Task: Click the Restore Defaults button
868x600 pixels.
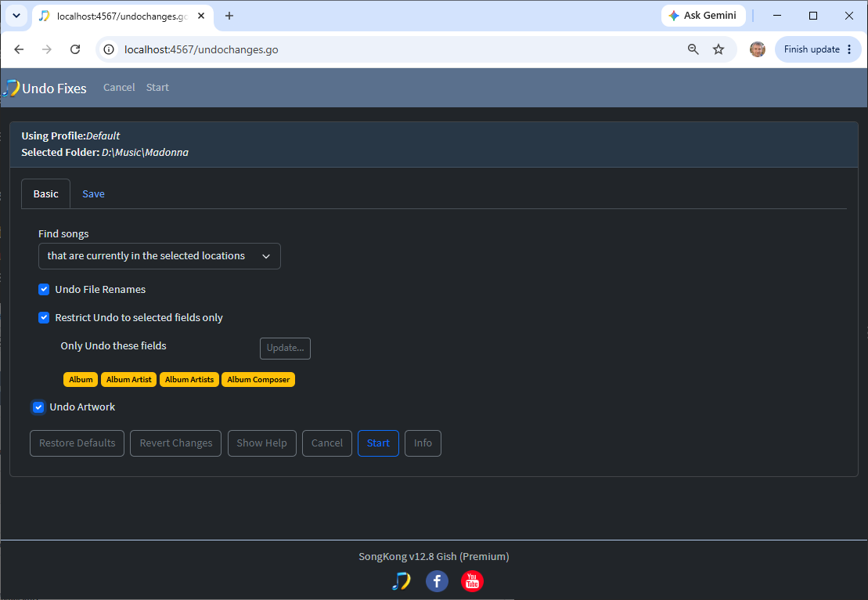Action: pyautogui.click(x=77, y=443)
